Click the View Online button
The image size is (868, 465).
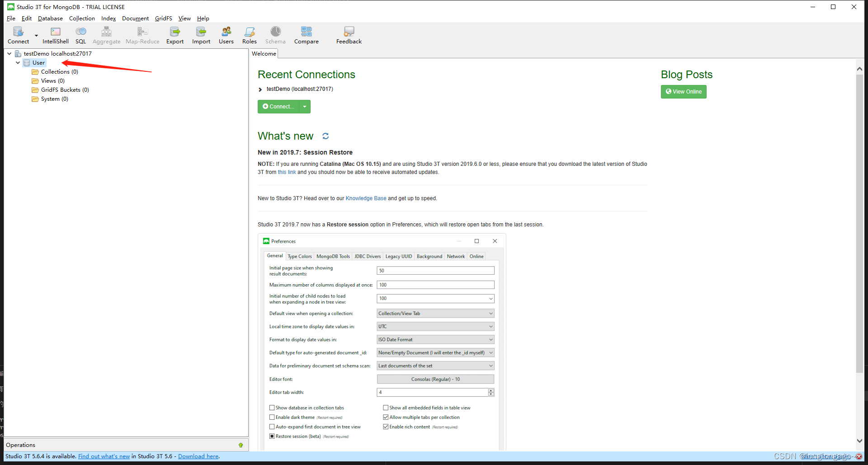[x=684, y=92]
